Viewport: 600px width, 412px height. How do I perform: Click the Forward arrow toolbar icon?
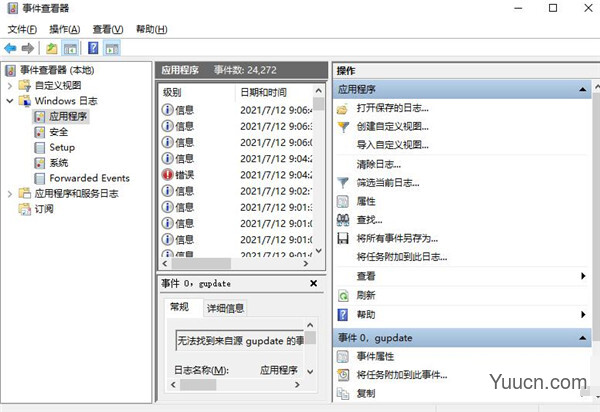pos(28,48)
